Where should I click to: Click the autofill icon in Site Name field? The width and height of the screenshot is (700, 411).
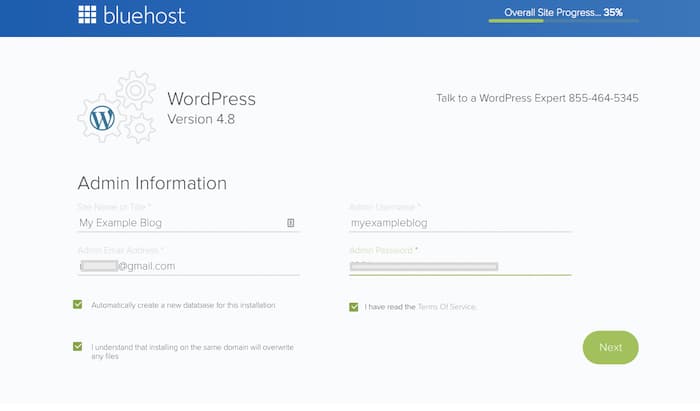tap(291, 223)
